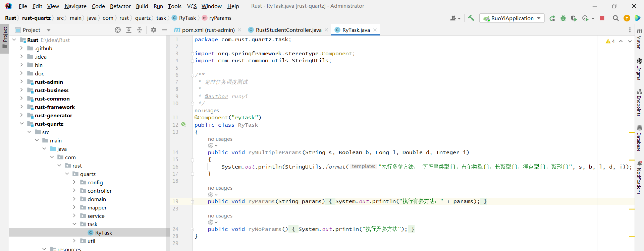Select RyTask class in project tree

click(103, 233)
